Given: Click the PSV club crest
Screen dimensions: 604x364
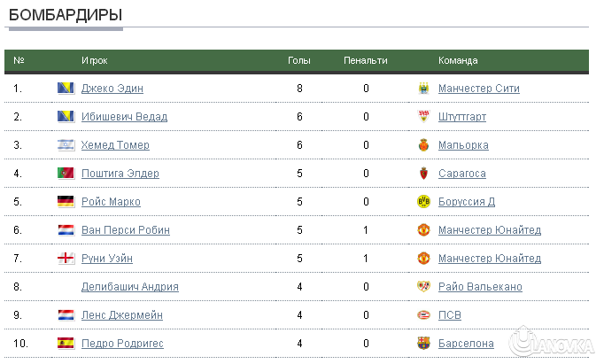Looking at the screenshot, I should (423, 315).
